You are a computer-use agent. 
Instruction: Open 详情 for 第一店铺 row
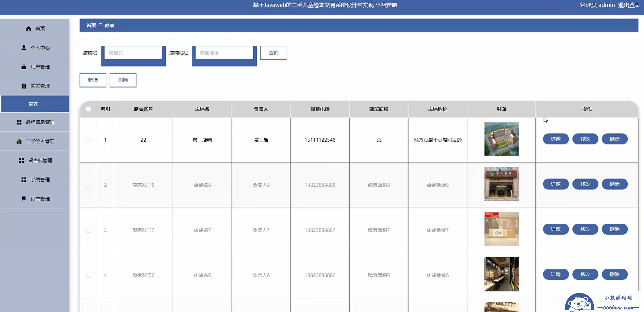pos(556,139)
